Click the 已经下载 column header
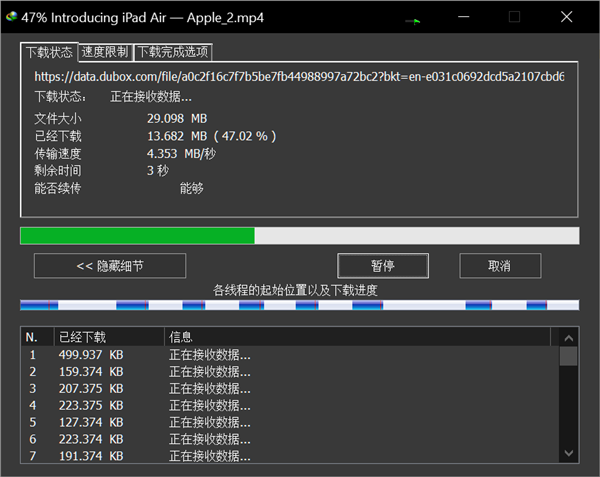 pos(109,337)
